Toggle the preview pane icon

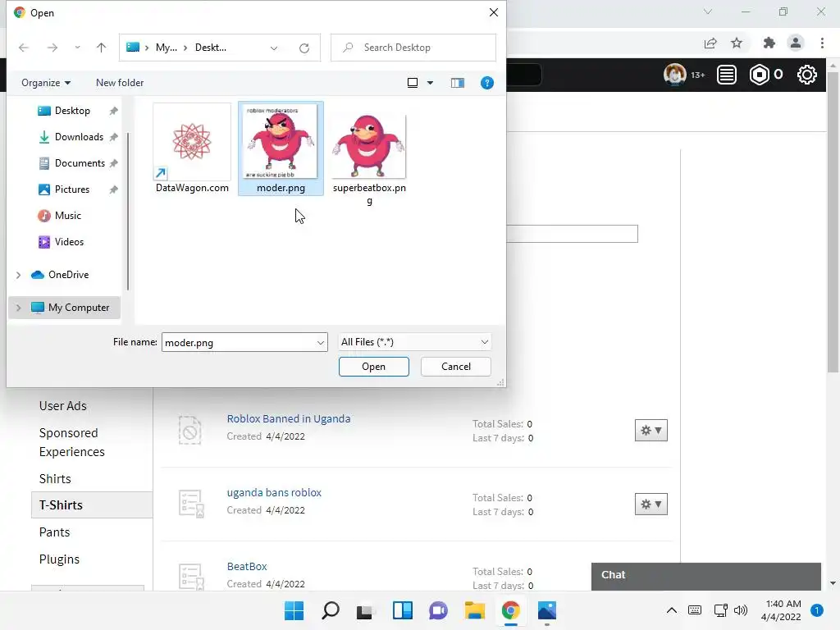pyautogui.click(x=458, y=83)
